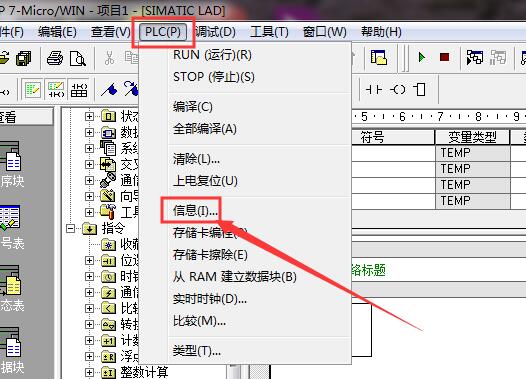Choose 信息(I)... from the PLC menu
Viewport: 526px width, 379px height.
pos(195,211)
